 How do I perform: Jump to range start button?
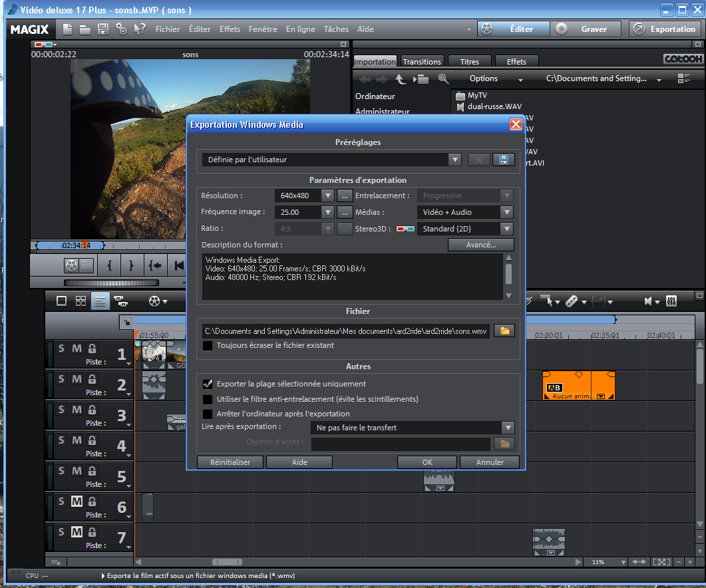(x=155, y=265)
